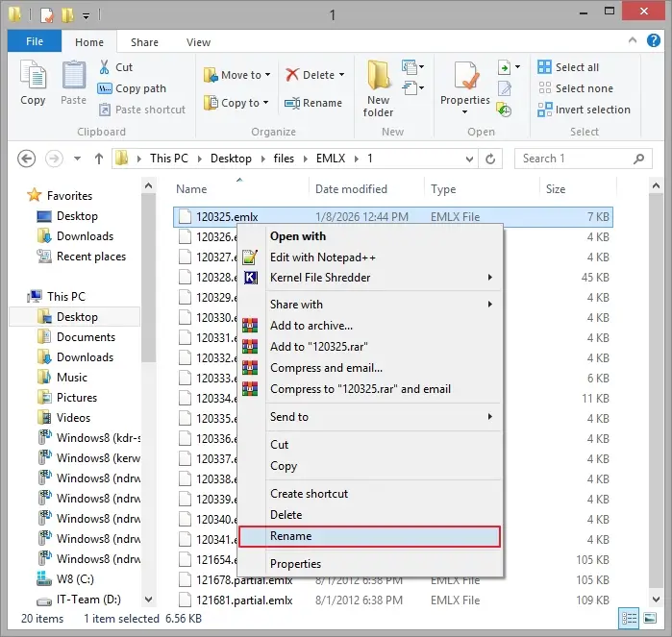This screenshot has height=637, width=672.
Task: Click Invert selection in the ribbon
Action: tap(585, 110)
